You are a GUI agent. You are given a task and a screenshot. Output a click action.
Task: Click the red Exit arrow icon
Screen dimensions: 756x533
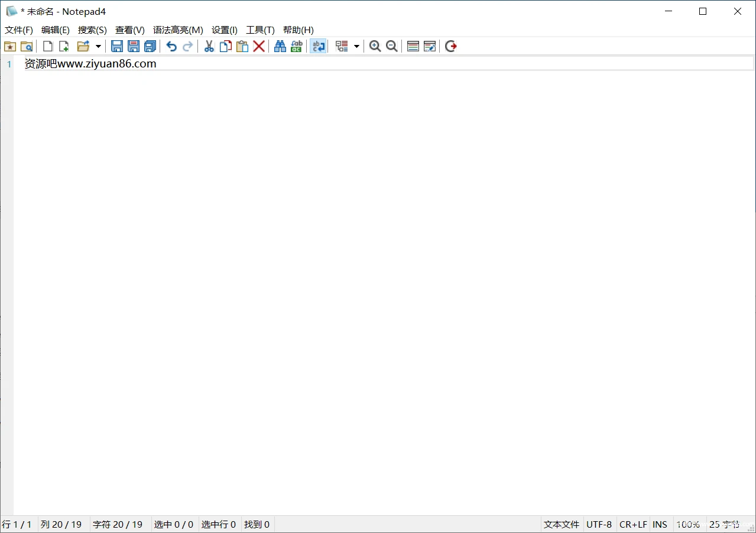click(x=450, y=46)
